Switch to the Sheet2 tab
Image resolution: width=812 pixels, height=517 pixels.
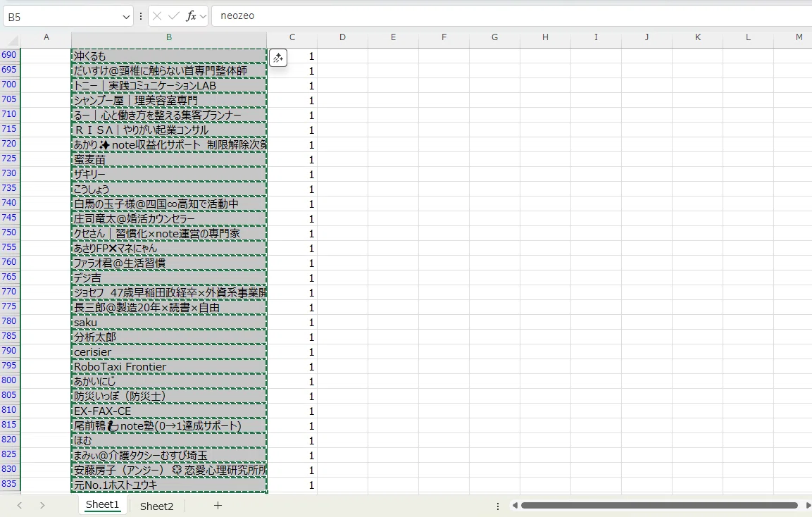point(156,506)
